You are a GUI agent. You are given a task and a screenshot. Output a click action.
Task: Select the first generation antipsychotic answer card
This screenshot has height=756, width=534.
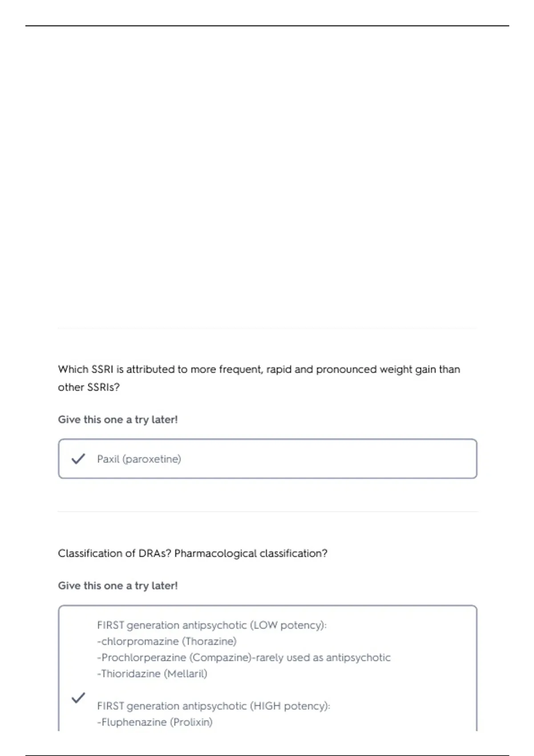[x=267, y=668]
